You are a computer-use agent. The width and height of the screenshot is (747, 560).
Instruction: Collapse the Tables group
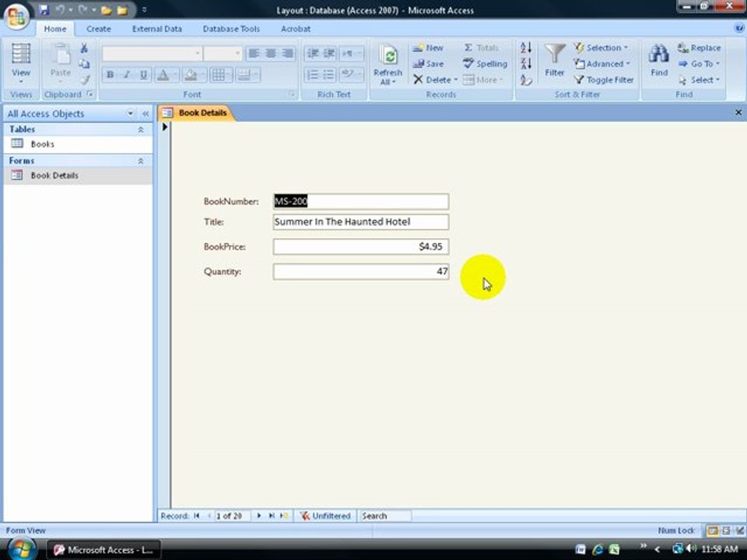pos(141,130)
